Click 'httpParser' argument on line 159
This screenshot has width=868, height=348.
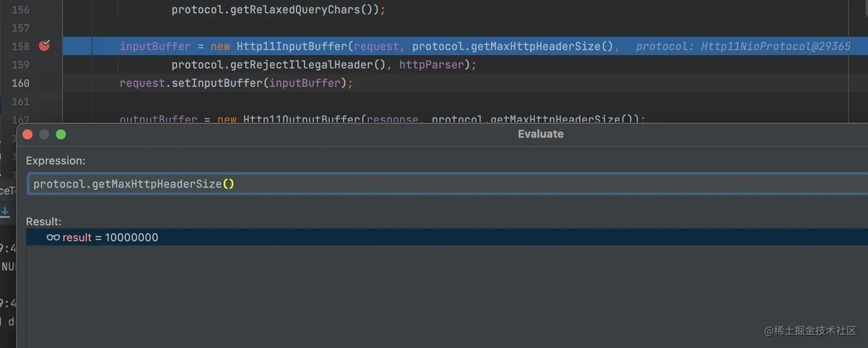(x=431, y=65)
